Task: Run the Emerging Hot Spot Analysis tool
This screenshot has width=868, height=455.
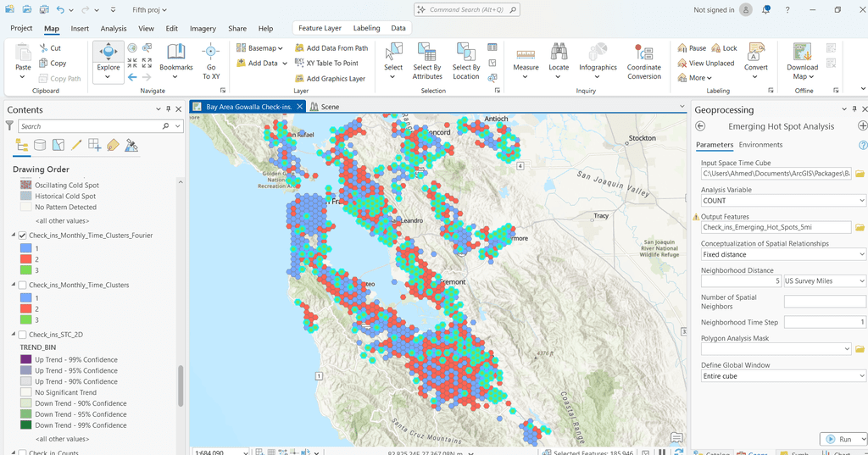Action: [838, 439]
